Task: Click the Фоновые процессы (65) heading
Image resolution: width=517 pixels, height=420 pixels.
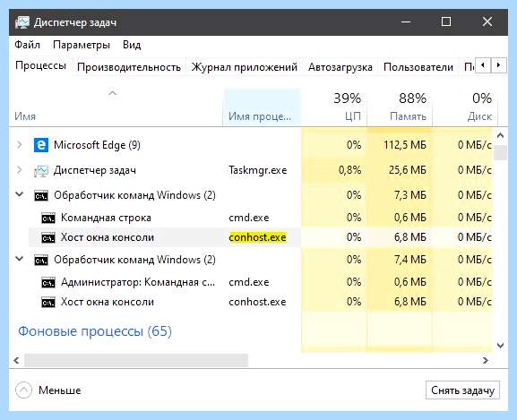Action: pos(95,331)
